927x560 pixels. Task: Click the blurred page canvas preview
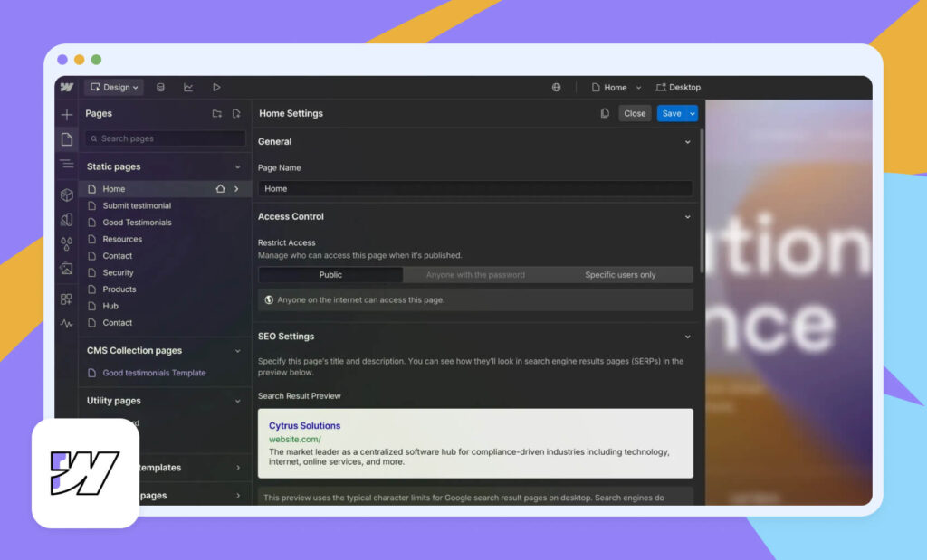coord(788,302)
